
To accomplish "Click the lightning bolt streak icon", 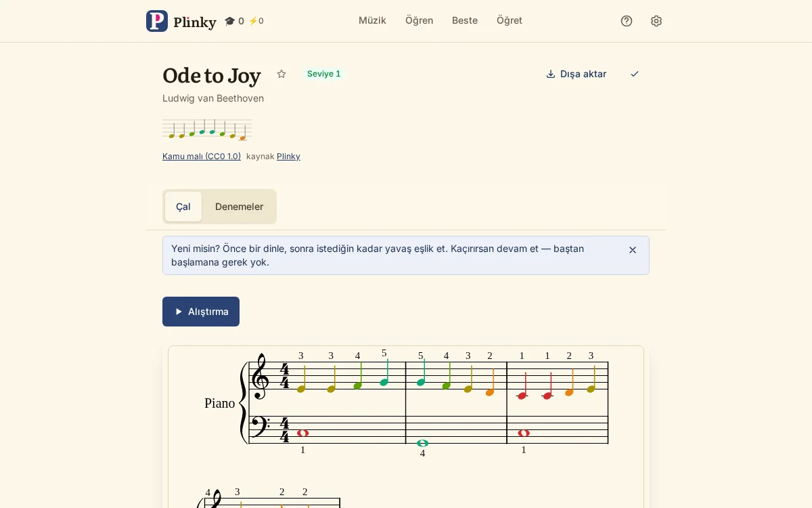I will coord(253,21).
